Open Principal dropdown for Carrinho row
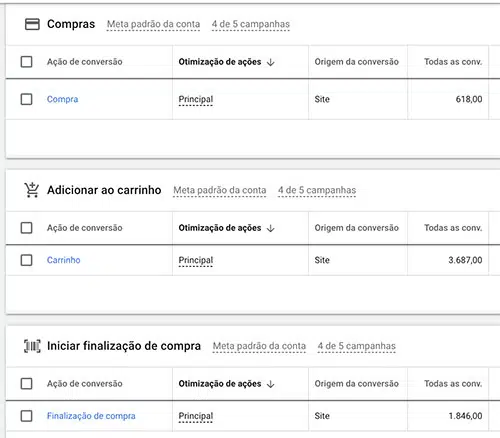The image size is (500, 438). (196, 260)
